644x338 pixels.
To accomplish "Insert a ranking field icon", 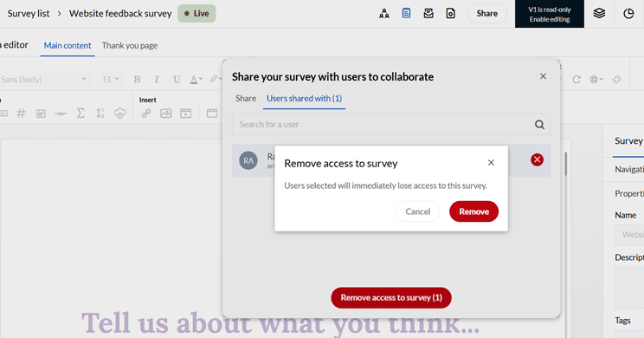I will point(100,113).
